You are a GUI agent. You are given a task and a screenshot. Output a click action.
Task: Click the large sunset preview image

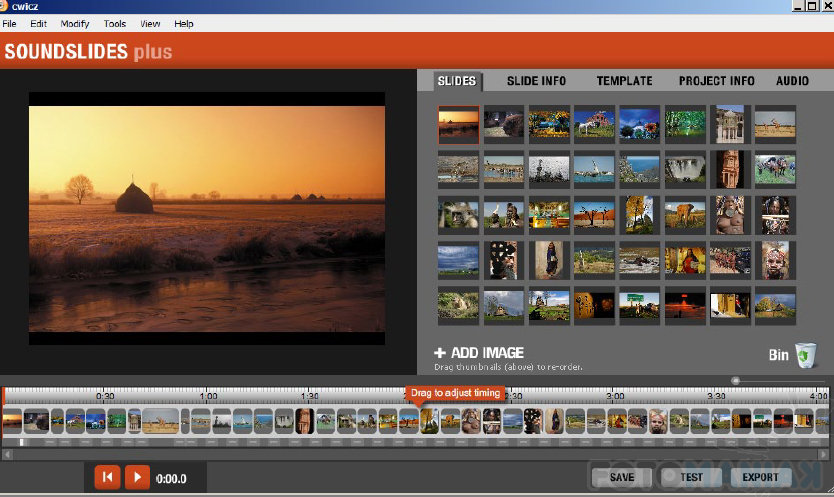pyautogui.click(x=207, y=219)
